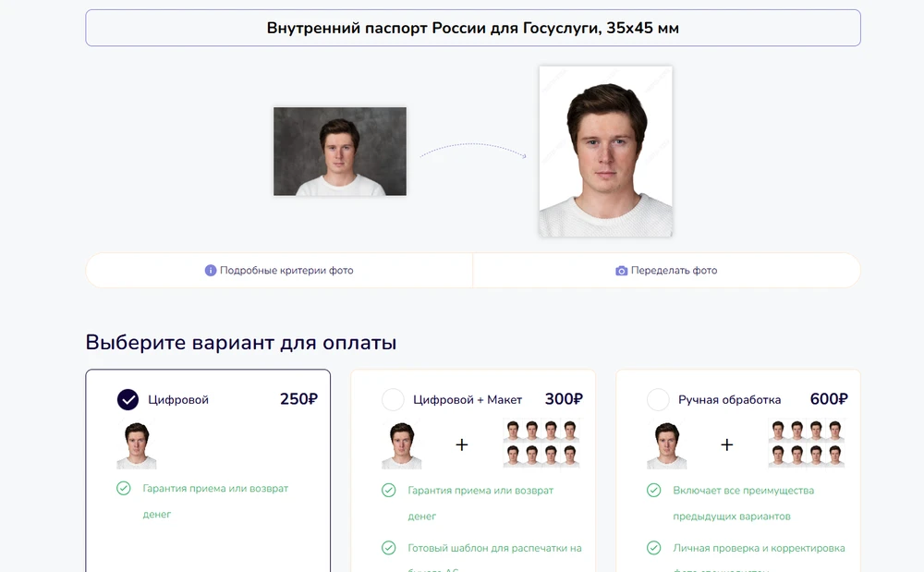Click the text Личная проверка и корректировка
The image size is (924, 572).
pyautogui.click(x=759, y=548)
